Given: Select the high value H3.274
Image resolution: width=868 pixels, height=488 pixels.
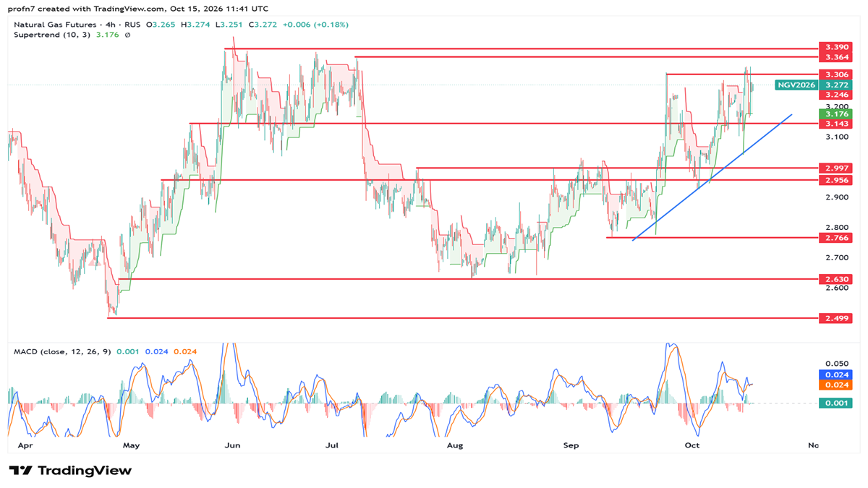Looking at the screenshot, I should click(195, 25).
